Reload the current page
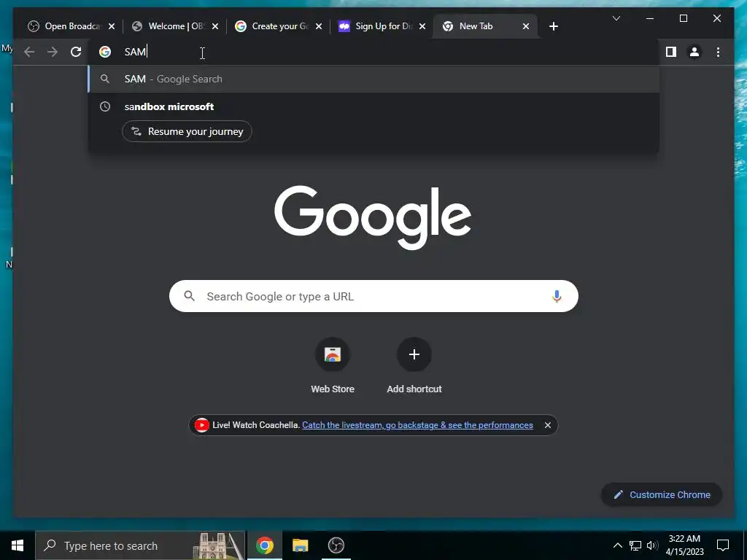This screenshot has height=560, width=747. (x=76, y=52)
